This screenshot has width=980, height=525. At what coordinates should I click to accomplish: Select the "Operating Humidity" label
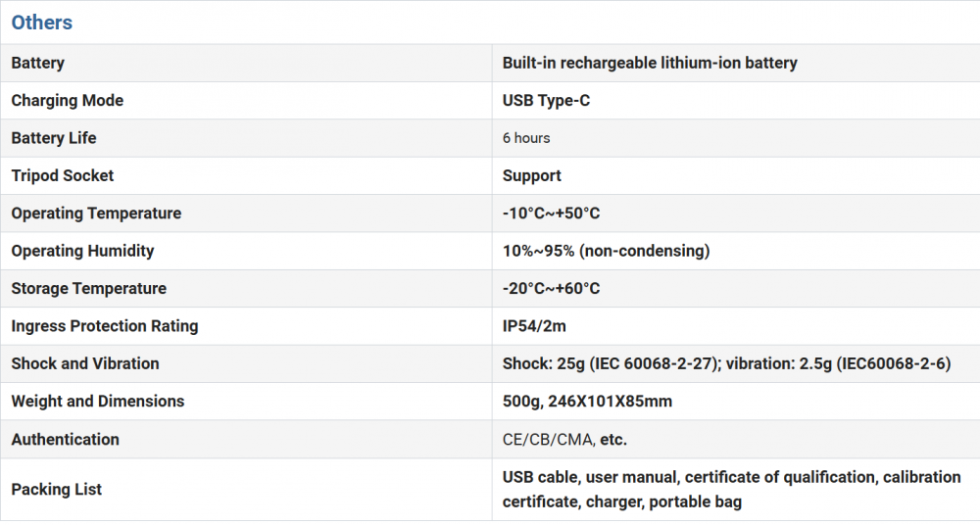pos(83,251)
